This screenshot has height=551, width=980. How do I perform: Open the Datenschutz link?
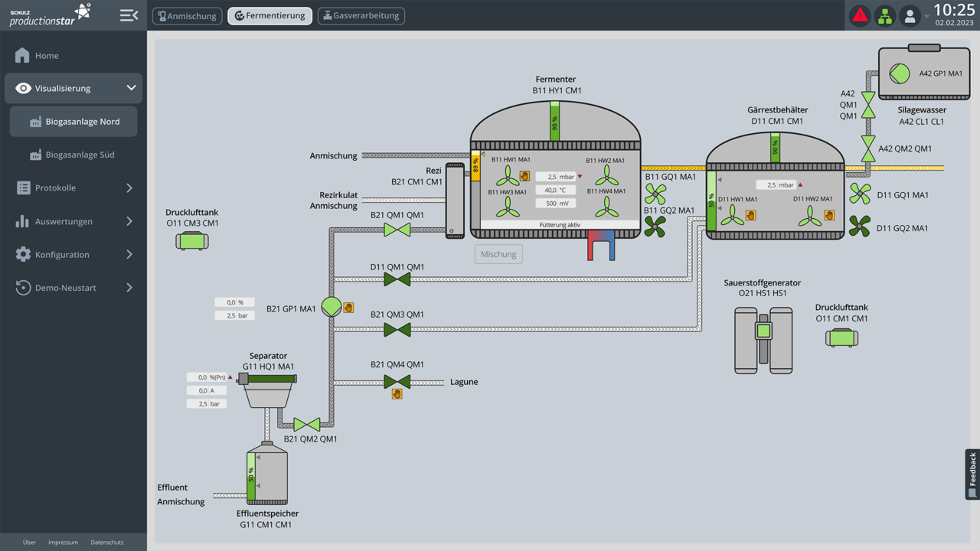(x=106, y=542)
